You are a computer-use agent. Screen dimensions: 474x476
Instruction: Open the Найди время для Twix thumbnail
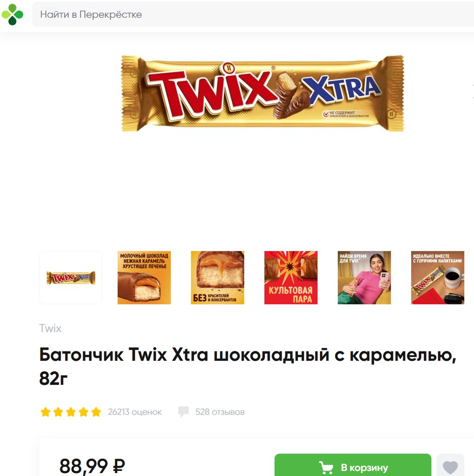click(364, 278)
